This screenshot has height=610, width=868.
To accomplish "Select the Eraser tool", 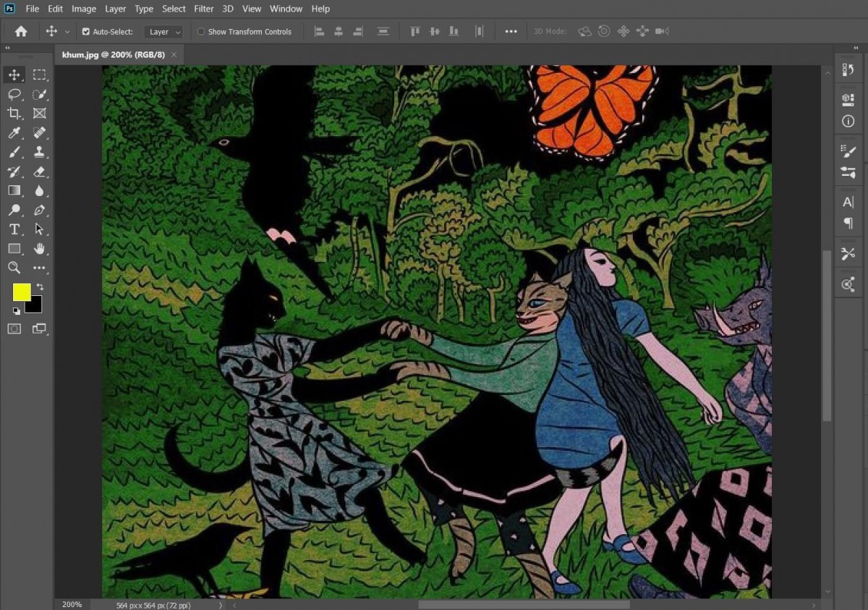I will (x=39, y=171).
